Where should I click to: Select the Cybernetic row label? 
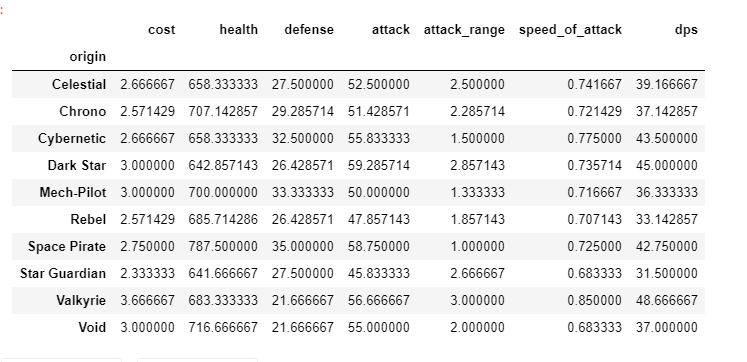[x=72, y=139]
